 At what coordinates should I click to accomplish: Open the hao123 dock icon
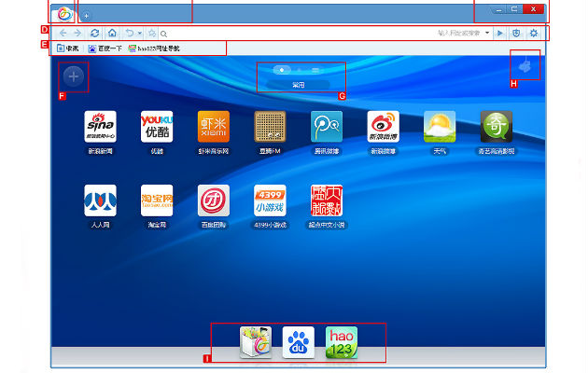click(342, 342)
